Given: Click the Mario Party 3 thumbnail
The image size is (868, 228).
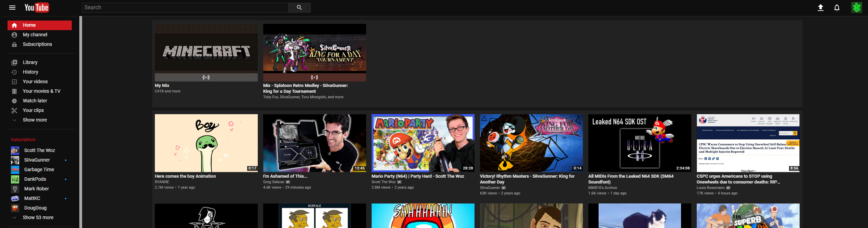Looking at the screenshot, I should click(x=423, y=143).
